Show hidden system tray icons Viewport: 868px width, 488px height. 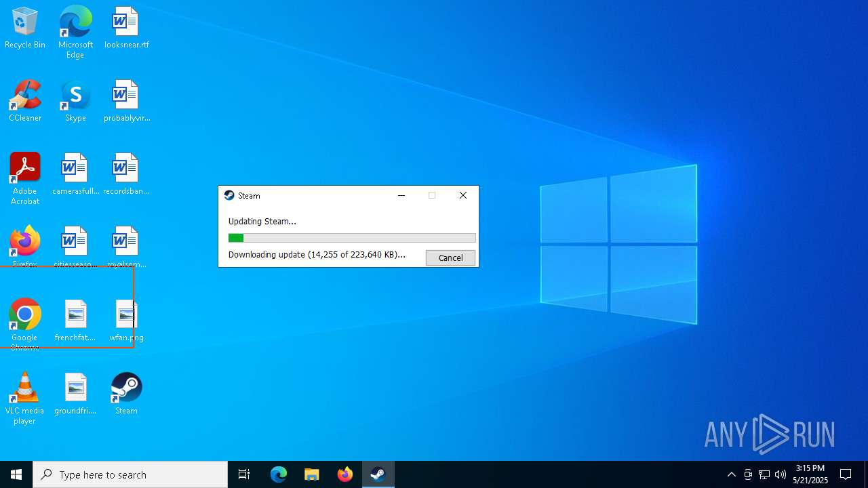tap(731, 474)
